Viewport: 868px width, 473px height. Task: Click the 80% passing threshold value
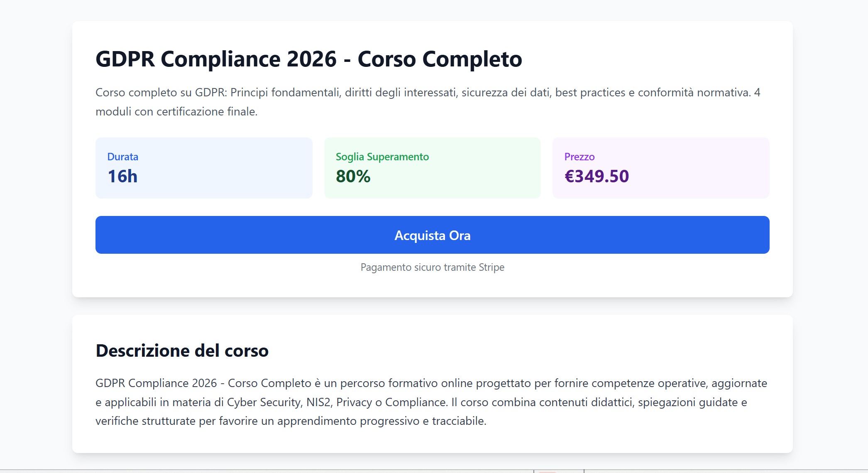[x=353, y=176]
